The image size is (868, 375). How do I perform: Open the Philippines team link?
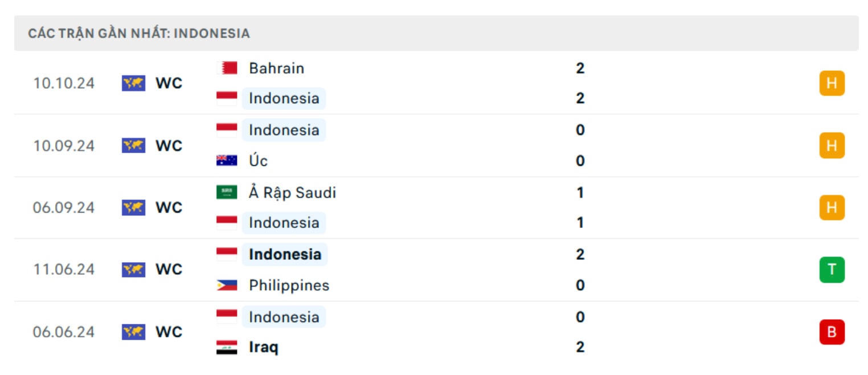click(x=289, y=285)
